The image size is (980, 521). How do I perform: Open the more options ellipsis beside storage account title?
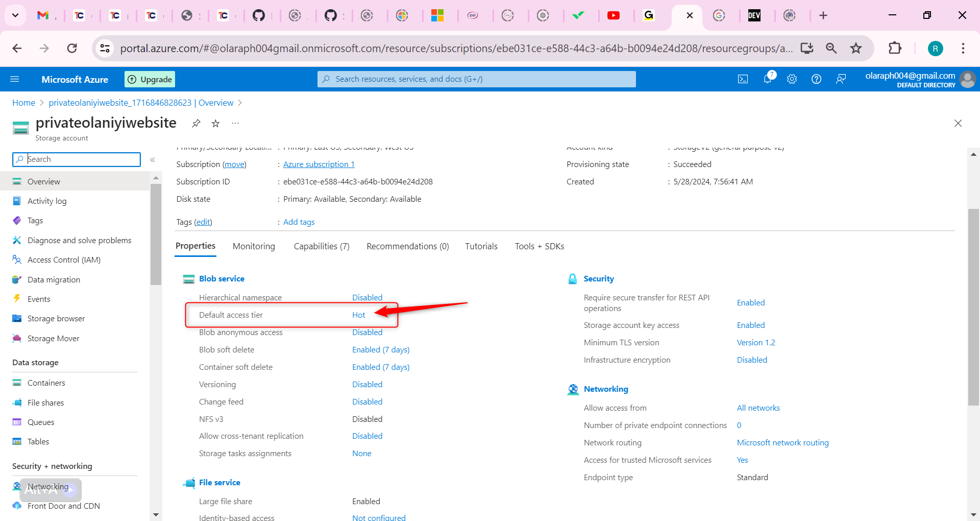point(235,123)
